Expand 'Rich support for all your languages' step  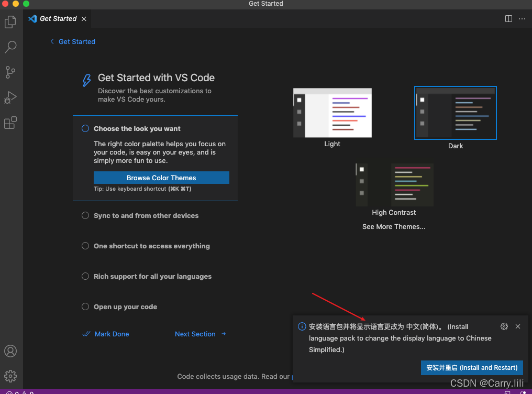[x=153, y=277]
